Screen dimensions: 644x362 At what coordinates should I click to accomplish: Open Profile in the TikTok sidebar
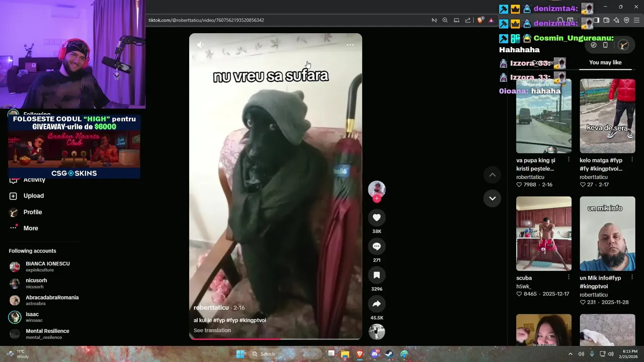click(26, 212)
